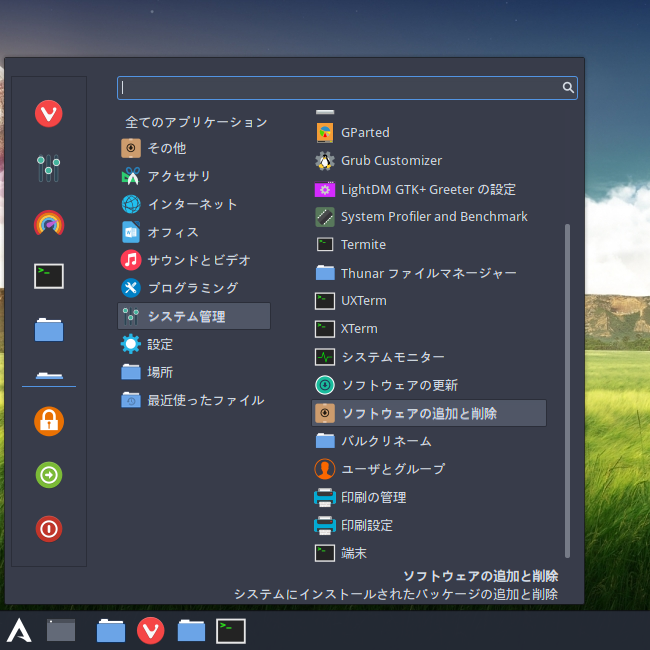650x650 pixels.
Task: Open the file manager folder in sidebar
Action: 49,330
